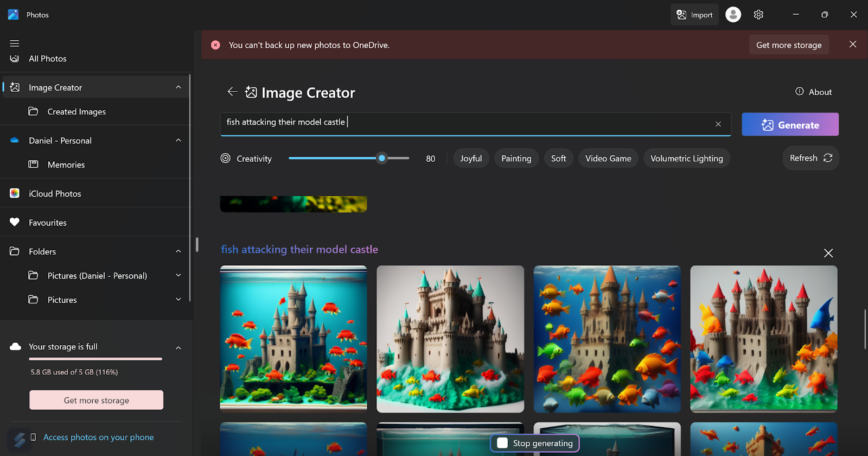Viewport: 868px width, 456px height.
Task: Click the Generate button
Action: 790,124
